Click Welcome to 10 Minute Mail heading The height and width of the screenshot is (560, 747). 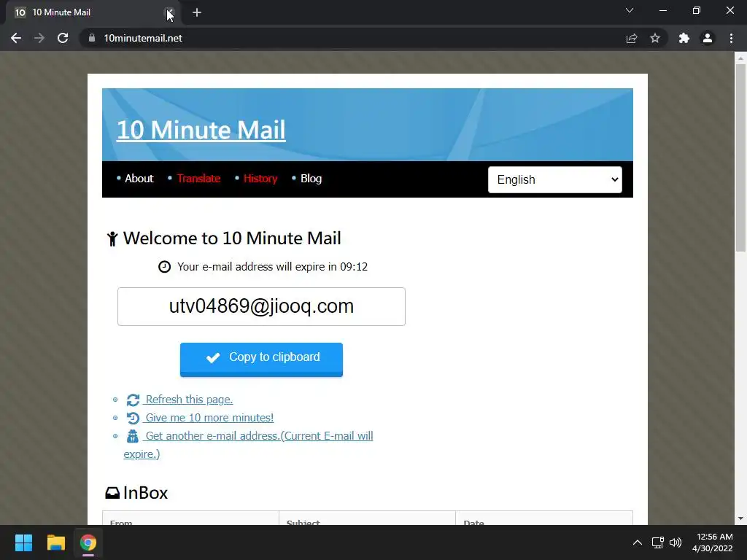pyautogui.click(x=232, y=238)
